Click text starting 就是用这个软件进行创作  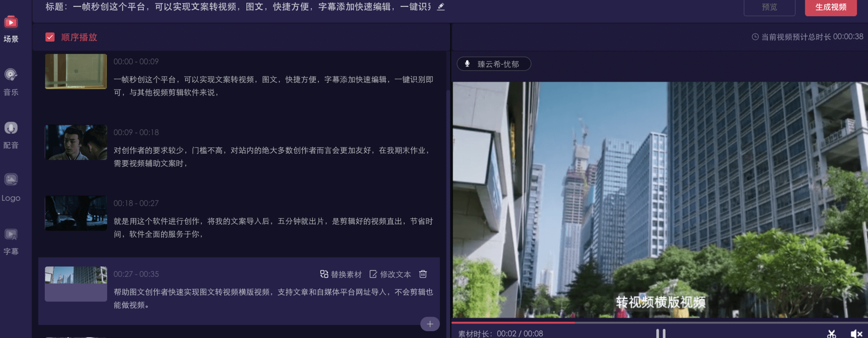(x=274, y=228)
